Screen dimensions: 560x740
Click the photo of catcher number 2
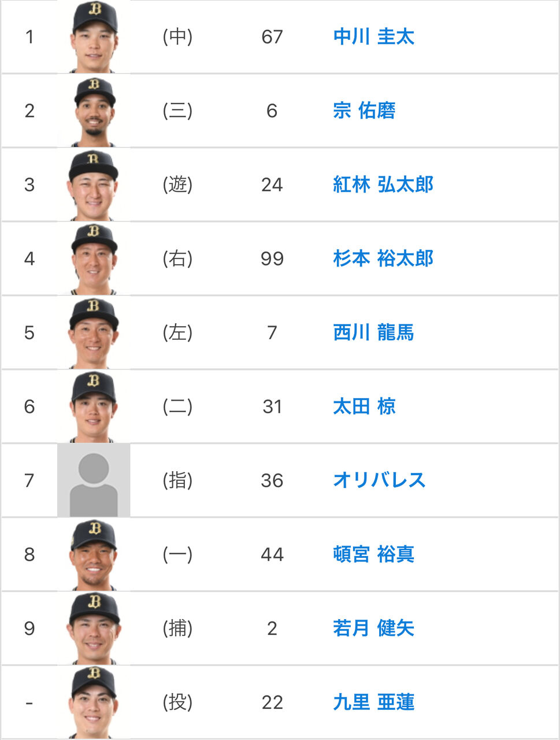[94, 628]
